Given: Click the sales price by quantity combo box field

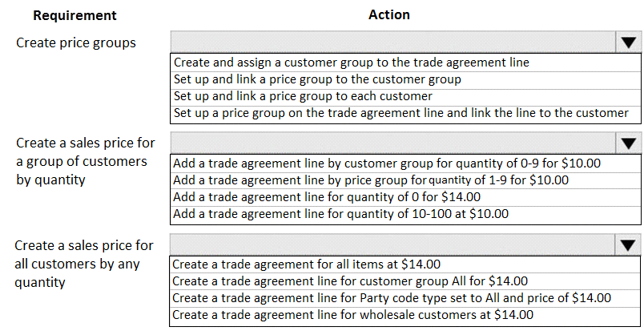Looking at the screenshot, I should pyautogui.click(x=393, y=143).
